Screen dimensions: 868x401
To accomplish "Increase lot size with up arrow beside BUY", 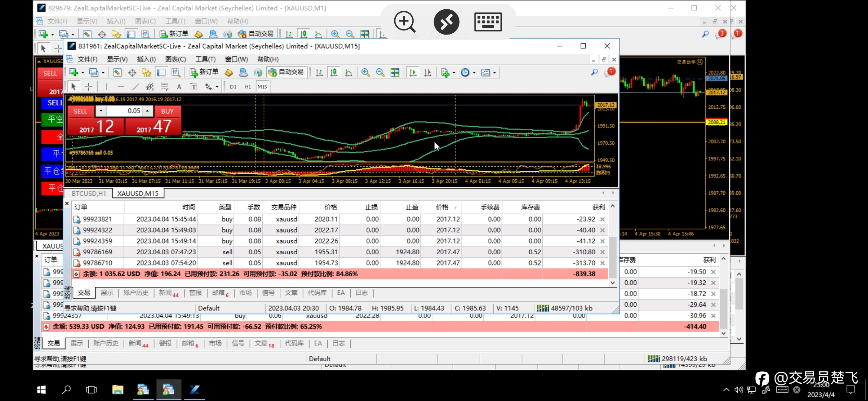I will click(x=148, y=111).
